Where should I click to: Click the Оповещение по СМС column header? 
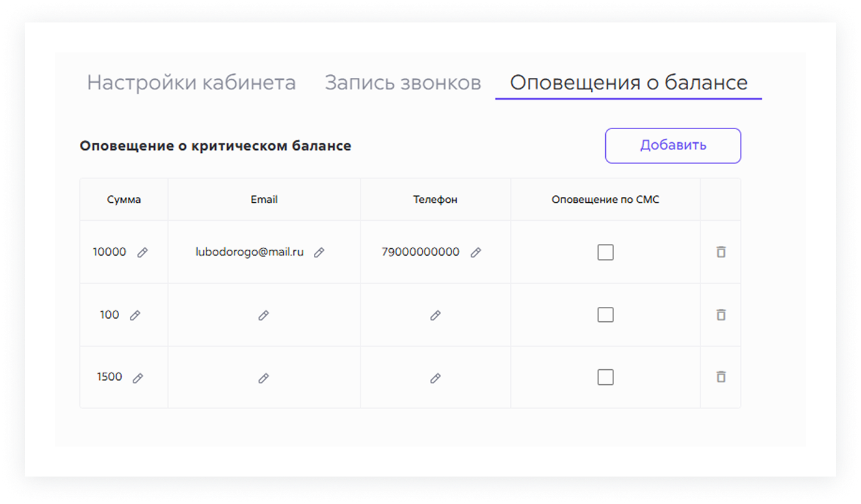[605, 199]
